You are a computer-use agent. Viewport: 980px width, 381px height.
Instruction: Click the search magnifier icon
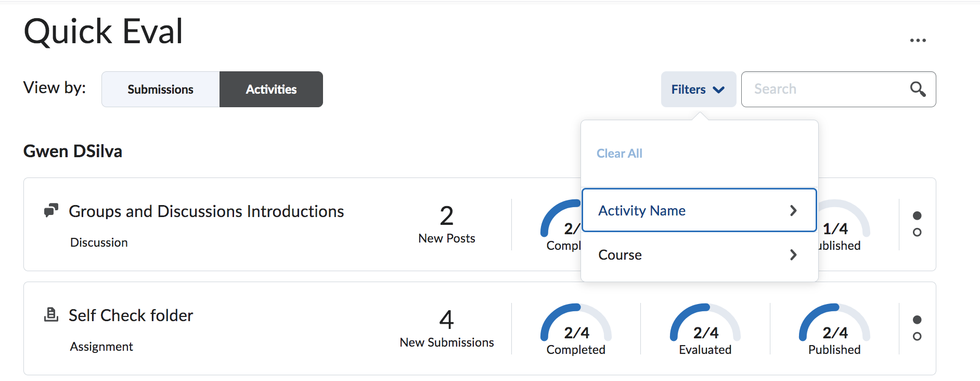point(918,90)
